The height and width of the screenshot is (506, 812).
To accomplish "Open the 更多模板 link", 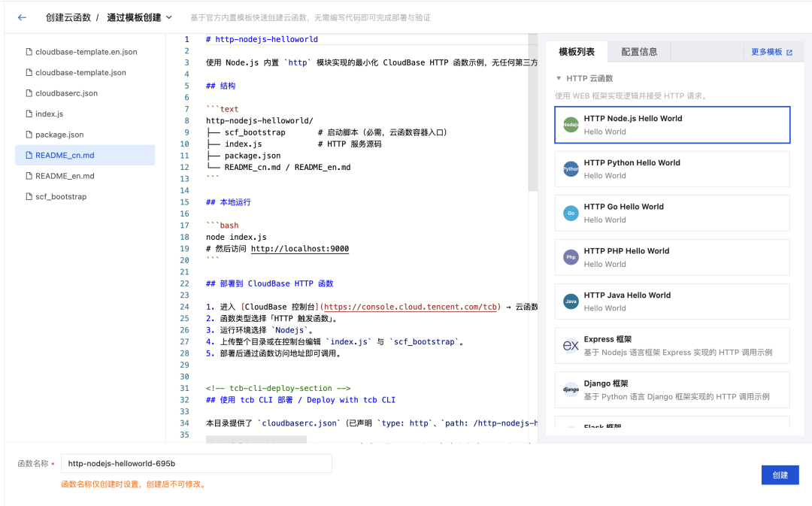I will click(766, 53).
